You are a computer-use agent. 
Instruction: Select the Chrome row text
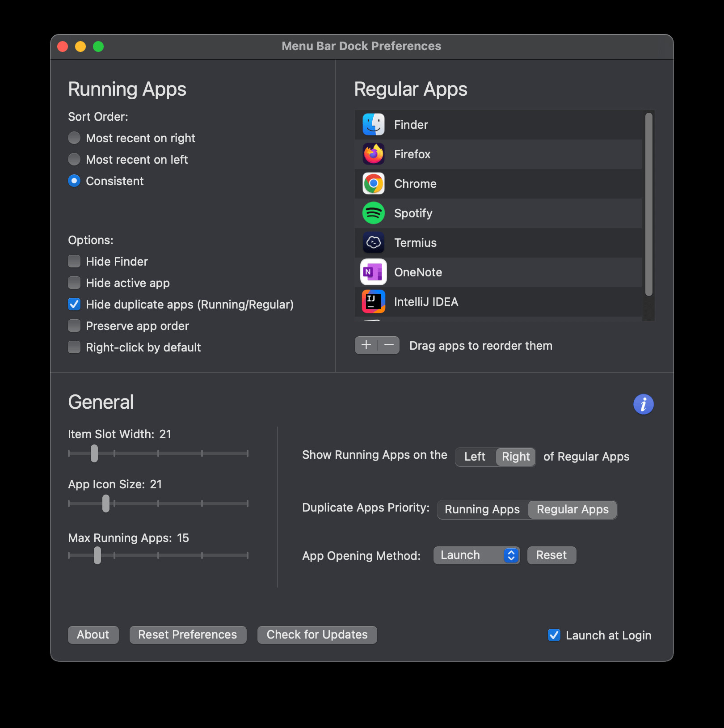click(415, 184)
